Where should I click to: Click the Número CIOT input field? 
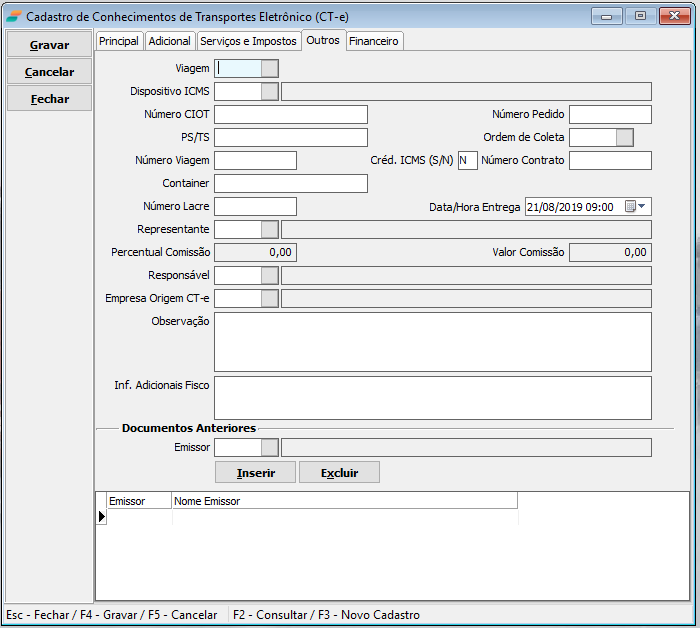point(291,115)
